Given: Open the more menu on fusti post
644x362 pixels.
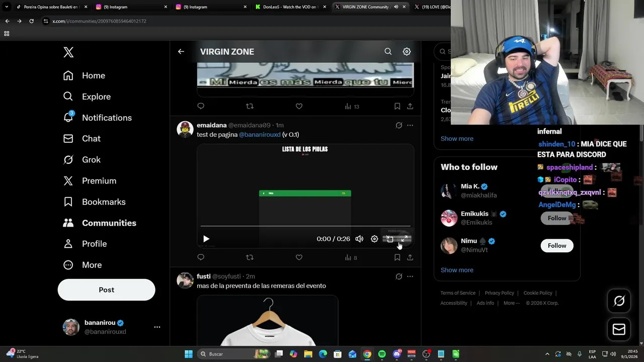Looking at the screenshot, I should [410, 277].
